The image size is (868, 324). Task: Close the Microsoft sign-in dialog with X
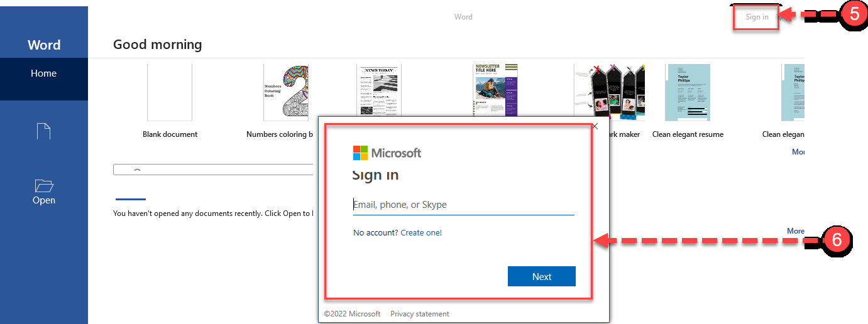[595, 126]
